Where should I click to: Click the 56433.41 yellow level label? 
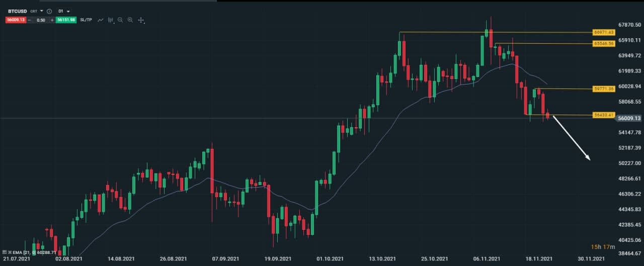(604, 115)
